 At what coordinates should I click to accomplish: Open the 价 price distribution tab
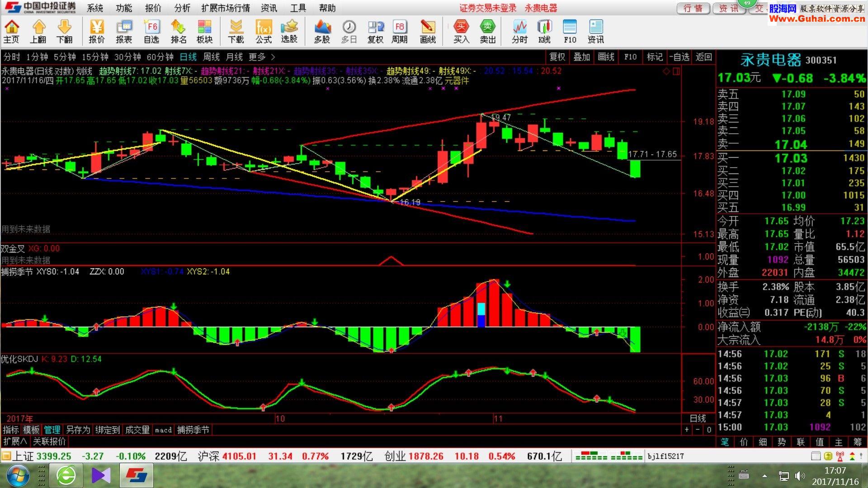[x=744, y=442]
